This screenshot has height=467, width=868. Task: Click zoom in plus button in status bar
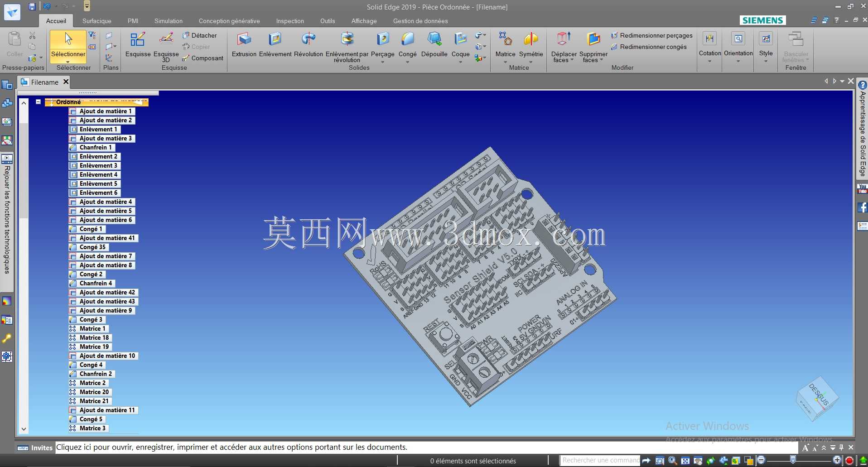837,460
